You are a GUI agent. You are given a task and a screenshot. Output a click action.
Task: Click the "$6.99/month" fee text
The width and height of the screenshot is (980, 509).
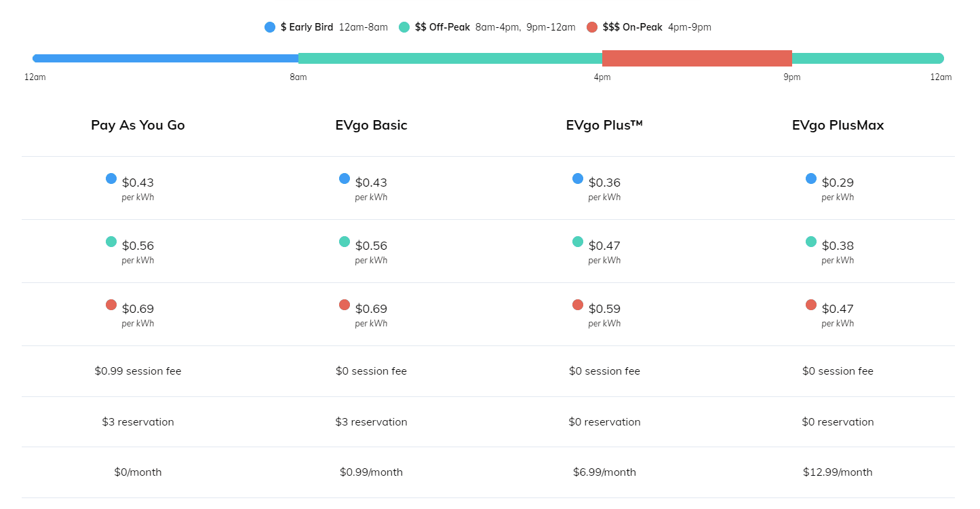point(605,472)
